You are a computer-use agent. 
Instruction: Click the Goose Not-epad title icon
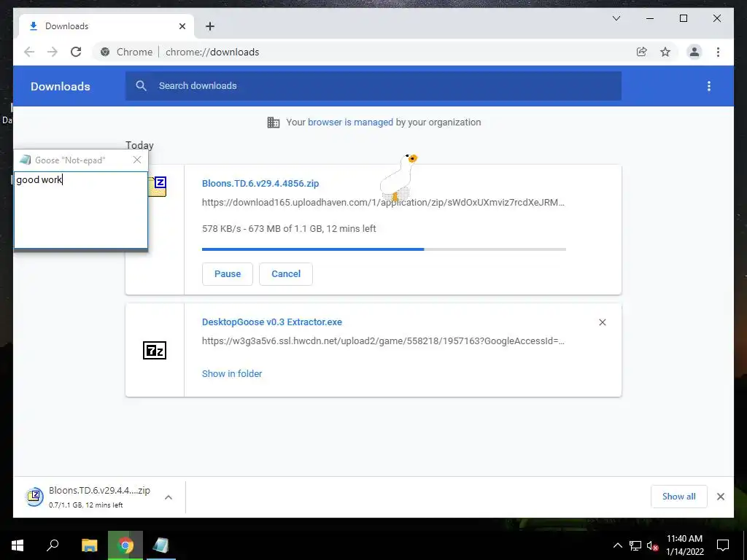26,160
